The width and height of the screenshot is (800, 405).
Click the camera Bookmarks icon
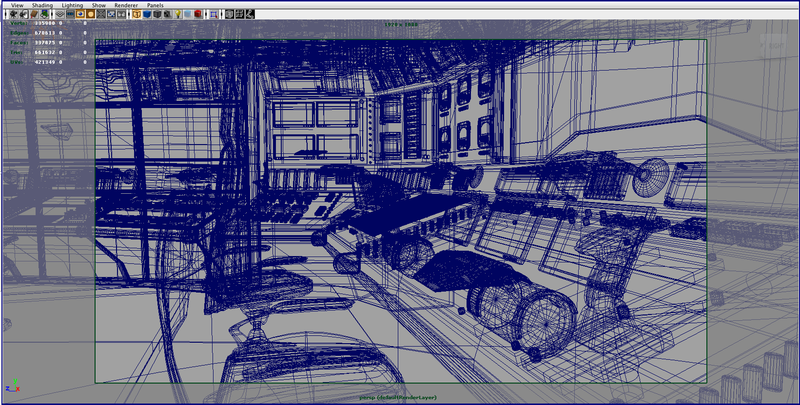pos(33,15)
